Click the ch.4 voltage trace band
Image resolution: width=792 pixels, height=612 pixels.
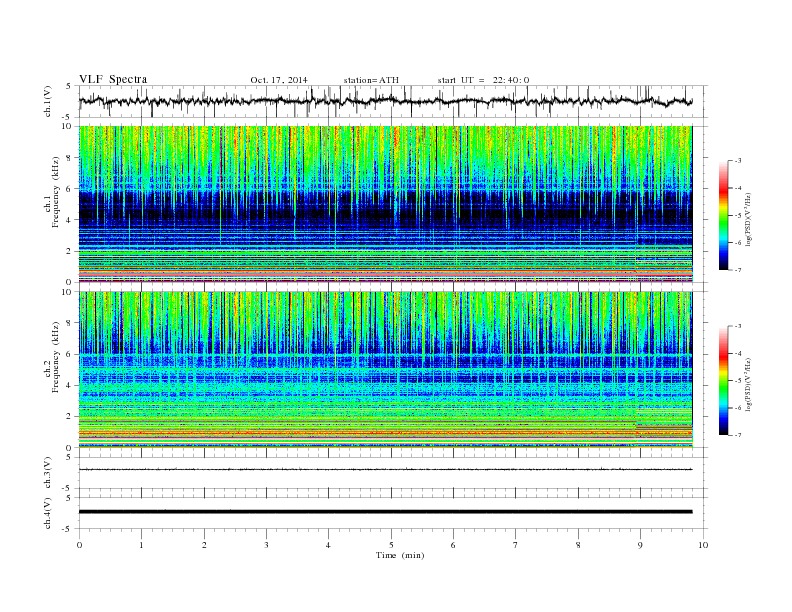pos(386,512)
